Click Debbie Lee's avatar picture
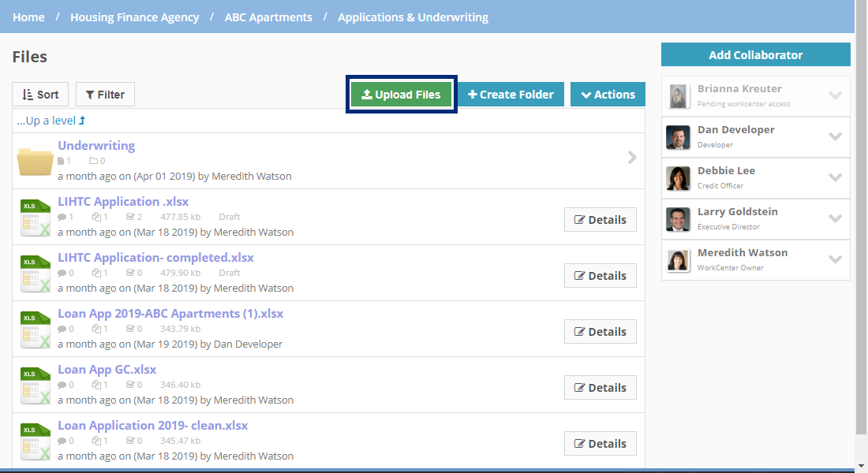 pyautogui.click(x=678, y=178)
